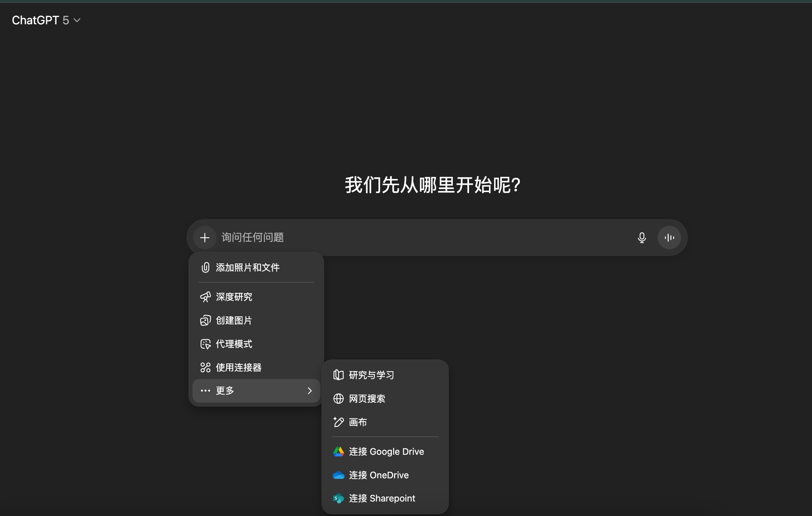Open the ChatGPT 5 model dropdown

[46, 20]
